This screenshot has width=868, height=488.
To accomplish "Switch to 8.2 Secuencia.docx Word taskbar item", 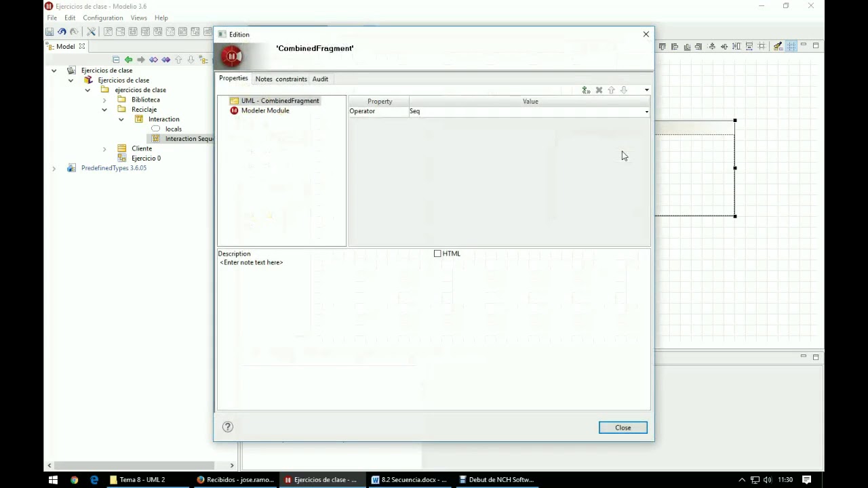I will [409, 480].
